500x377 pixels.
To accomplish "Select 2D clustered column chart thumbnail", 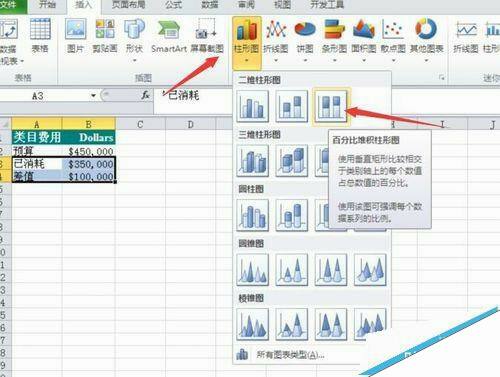I will coord(252,106).
